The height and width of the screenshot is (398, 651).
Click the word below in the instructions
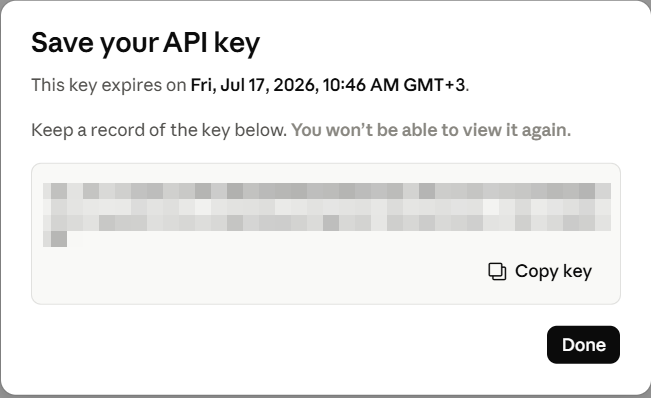pyautogui.click(x=260, y=130)
